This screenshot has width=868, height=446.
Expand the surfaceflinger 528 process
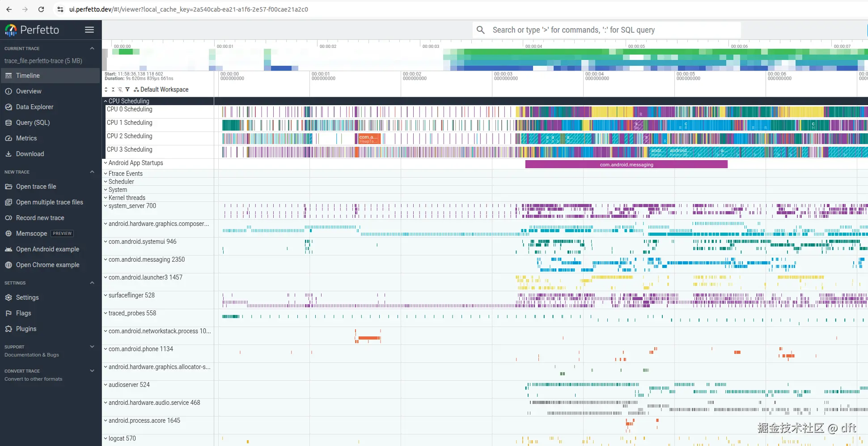pyautogui.click(x=106, y=295)
